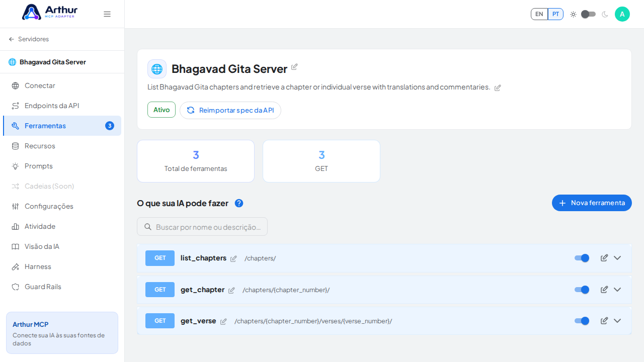Viewport: 644px width, 362px height.
Task: Open help icon beside O que sua IA pode fazer
Action: click(x=239, y=203)
